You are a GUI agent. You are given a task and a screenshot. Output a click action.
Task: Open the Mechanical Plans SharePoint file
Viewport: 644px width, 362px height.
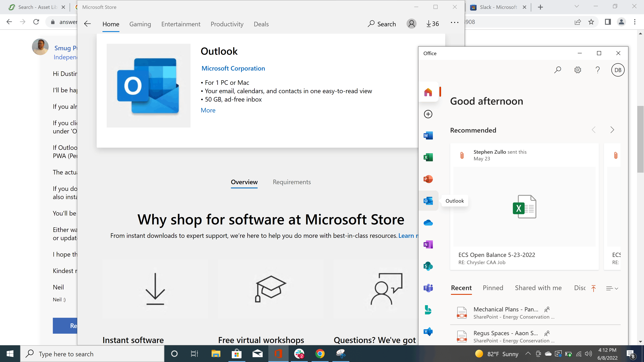(535, 313)
